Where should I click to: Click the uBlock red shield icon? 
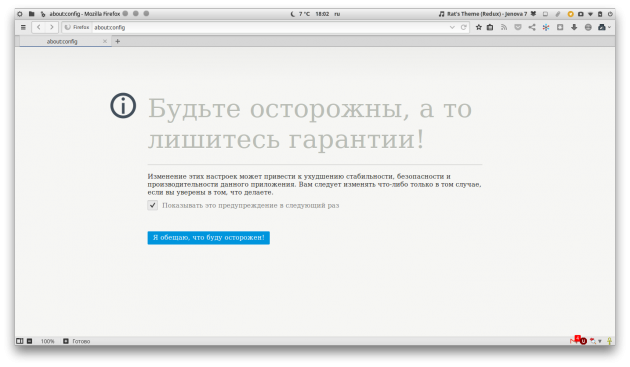tap(583, 341)
